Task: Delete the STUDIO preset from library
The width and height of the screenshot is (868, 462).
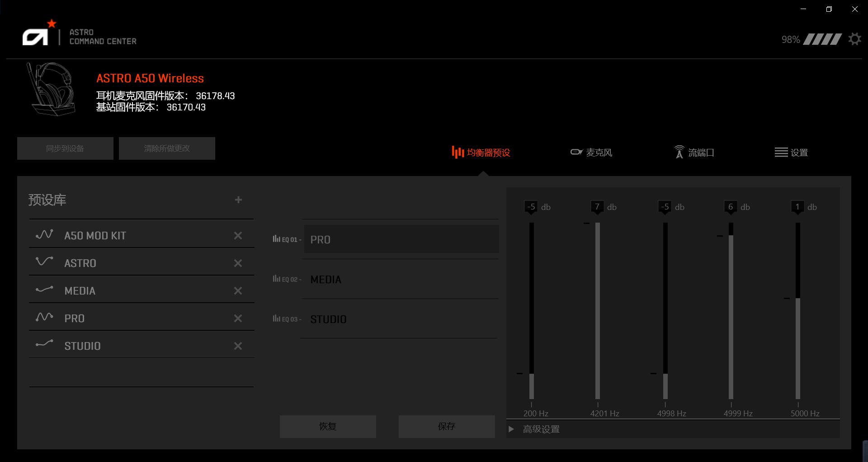Action: [x=238, y=346]
